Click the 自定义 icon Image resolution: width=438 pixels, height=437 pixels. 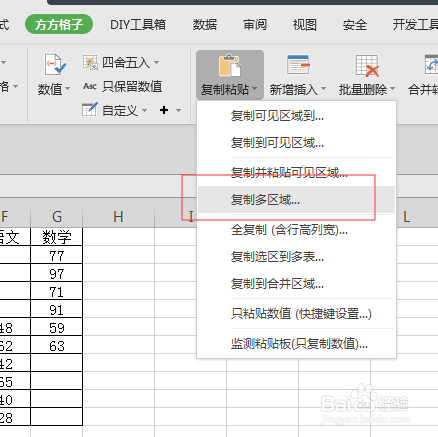pos(90,109)
